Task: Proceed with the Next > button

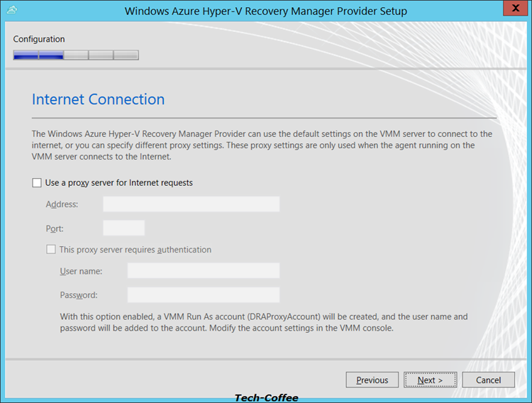Action: 431,380
